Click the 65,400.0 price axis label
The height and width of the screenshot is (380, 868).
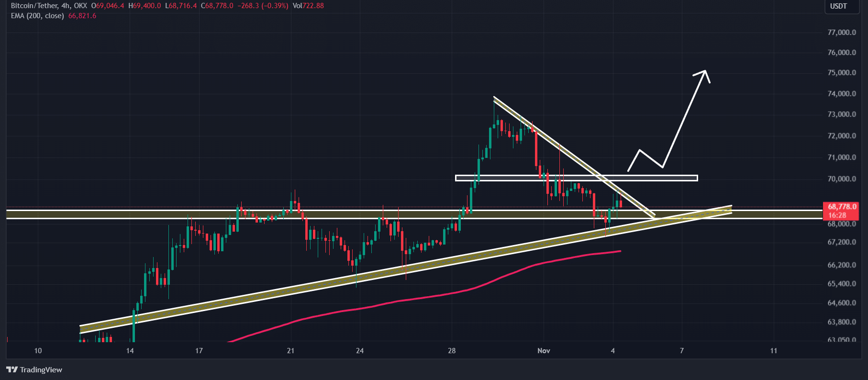coord(842,284)
